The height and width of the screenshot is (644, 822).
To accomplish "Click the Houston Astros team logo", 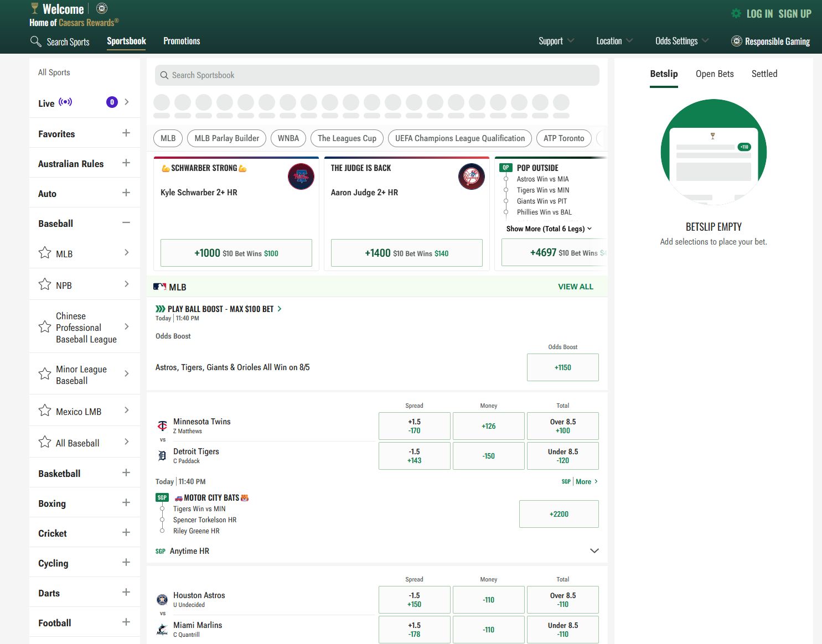I will pyautogui.click(x=162, y=599).
